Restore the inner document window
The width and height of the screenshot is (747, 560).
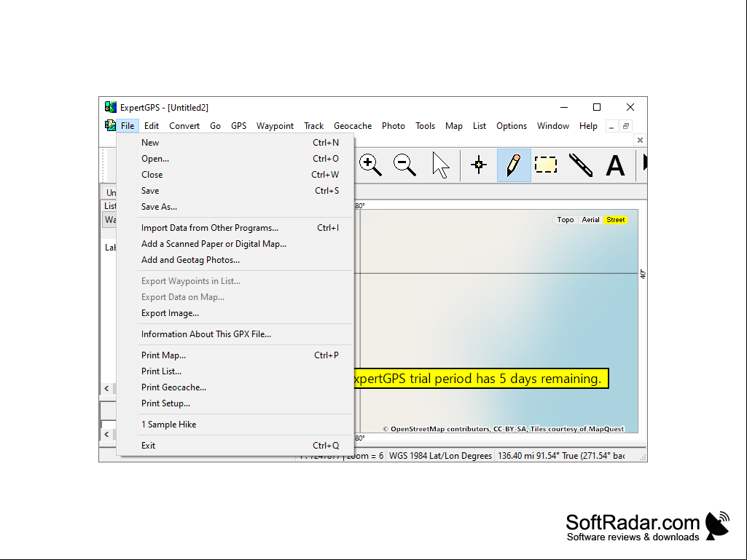click(626, 126)
